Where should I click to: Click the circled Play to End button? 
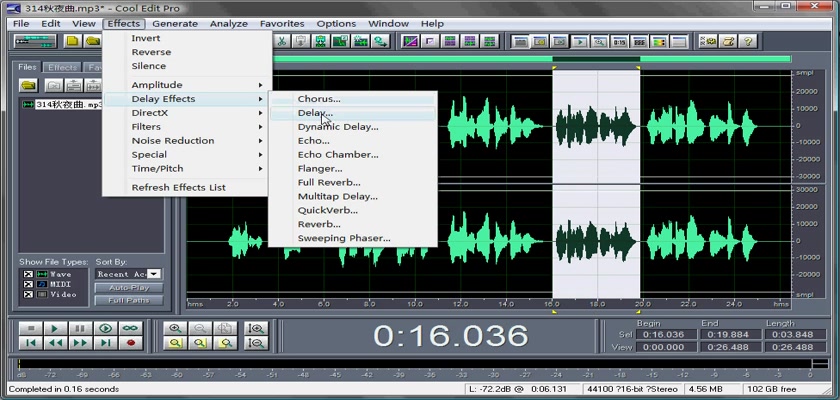point(106,328)
